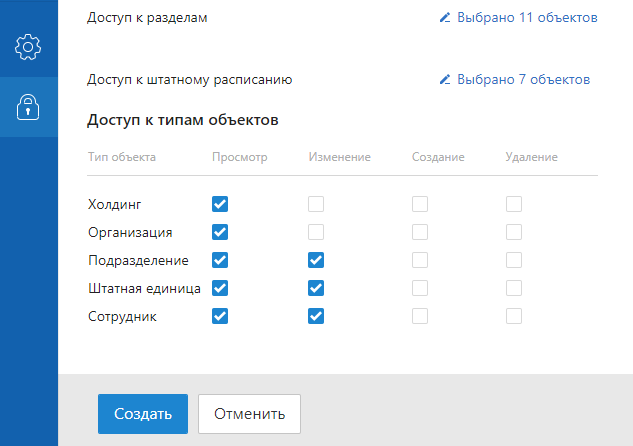Click pencil icon beside Выбрано 7 объектов
633x446 pixels.
point(445,79)
